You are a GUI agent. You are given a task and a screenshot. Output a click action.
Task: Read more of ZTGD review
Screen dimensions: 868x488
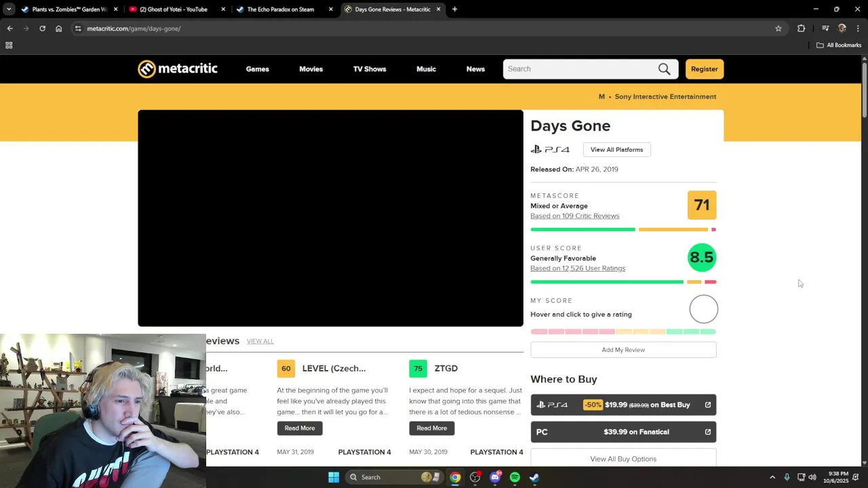pyautogui.click(x=432, y=428)
